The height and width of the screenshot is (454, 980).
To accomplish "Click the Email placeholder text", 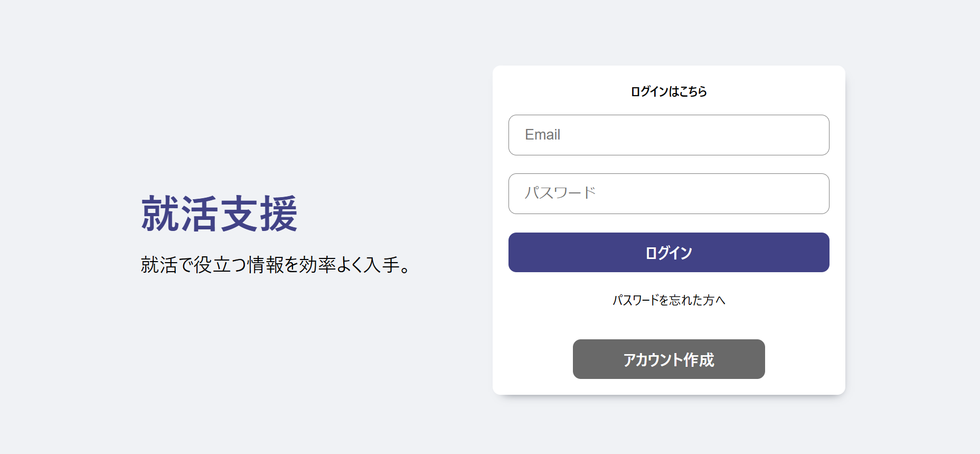I will tap(543, 135).
